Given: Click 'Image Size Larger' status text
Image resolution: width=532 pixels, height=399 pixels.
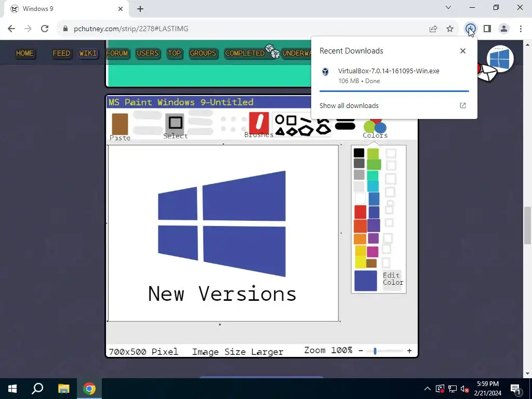Looking at the screenshot, I should [x=238, y=352].
